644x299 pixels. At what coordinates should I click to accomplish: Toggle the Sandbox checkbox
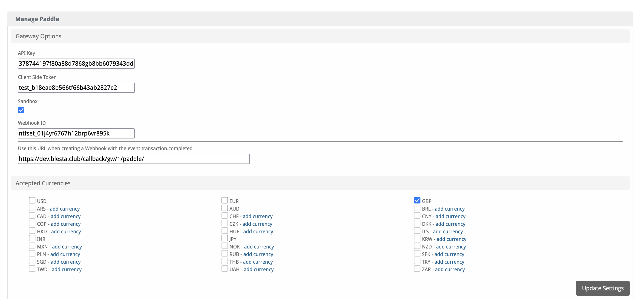click(x=21, y=110)
